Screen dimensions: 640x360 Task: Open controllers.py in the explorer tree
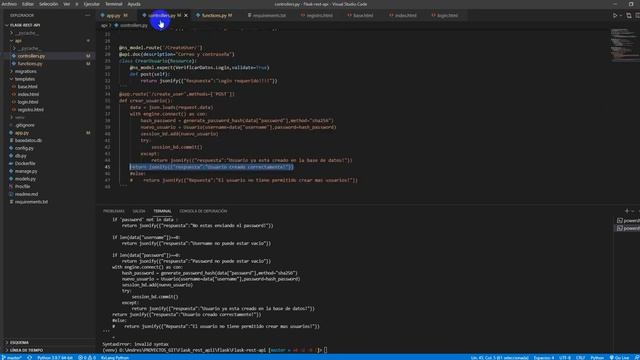pyautogui.click(x=31, y=56)
